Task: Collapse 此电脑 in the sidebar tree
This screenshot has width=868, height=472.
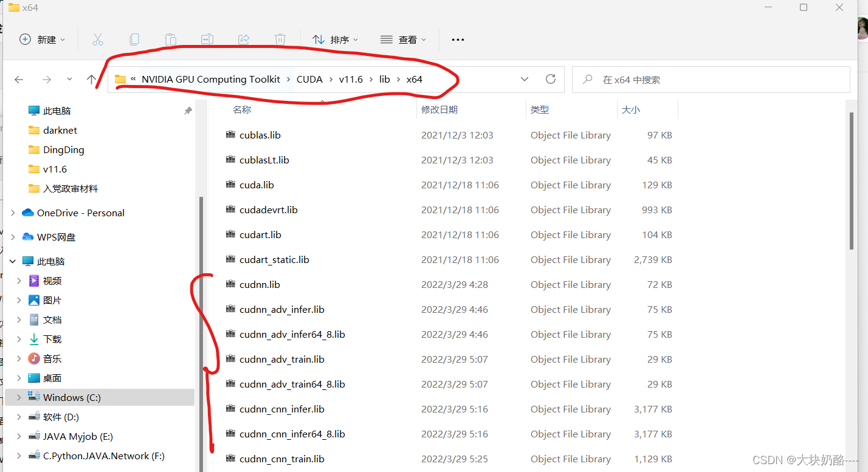Action: click(x=12, y=261)
